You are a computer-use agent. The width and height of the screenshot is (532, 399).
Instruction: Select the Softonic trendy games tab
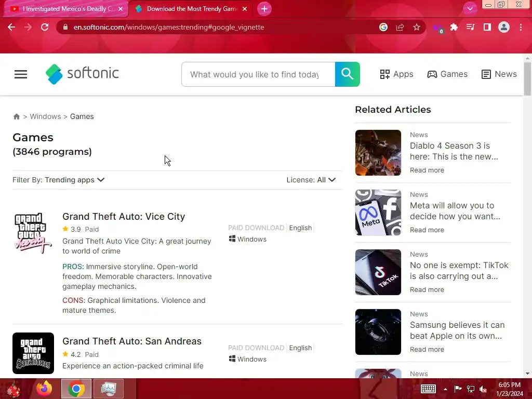[x=191, y=9]
